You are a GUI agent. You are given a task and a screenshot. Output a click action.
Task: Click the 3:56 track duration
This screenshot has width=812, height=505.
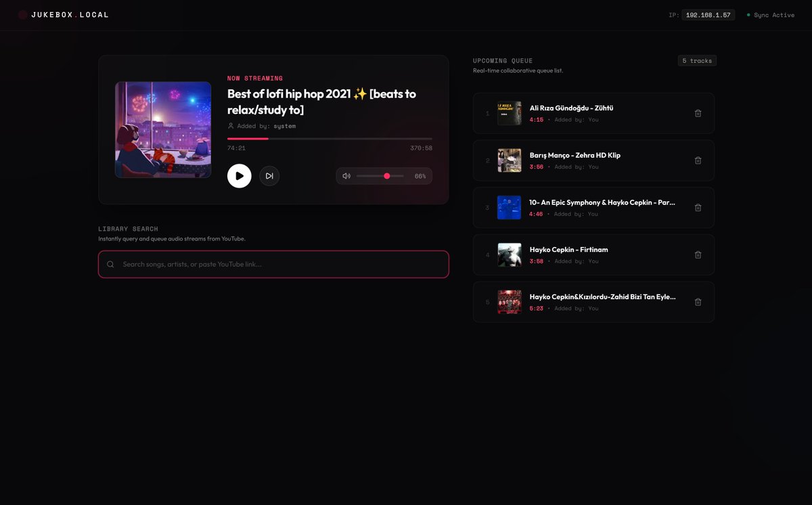pos(537,167)
